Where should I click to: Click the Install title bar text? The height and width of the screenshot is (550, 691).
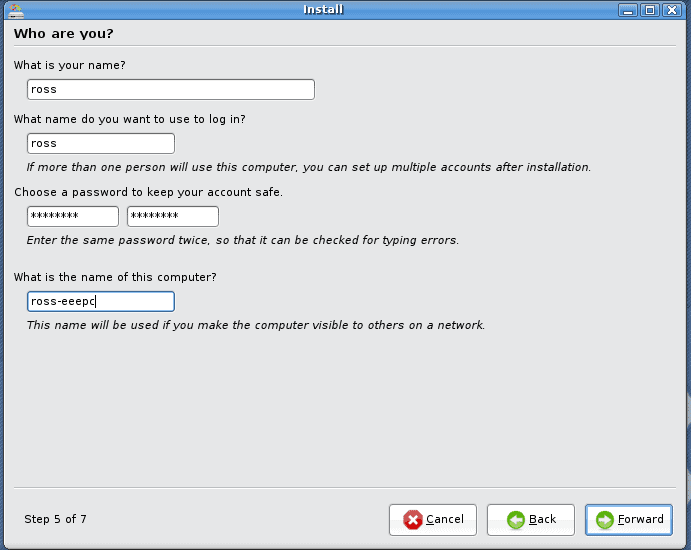coord(323,10)
